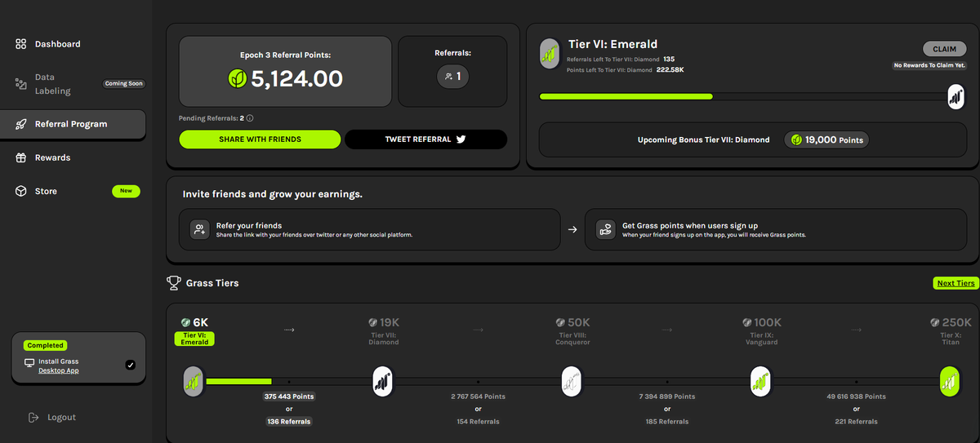Click the 5,124.00 referral points value
The height and width of the screenshot is (443, 980).
pyautogui.click(x=296, y=78)
